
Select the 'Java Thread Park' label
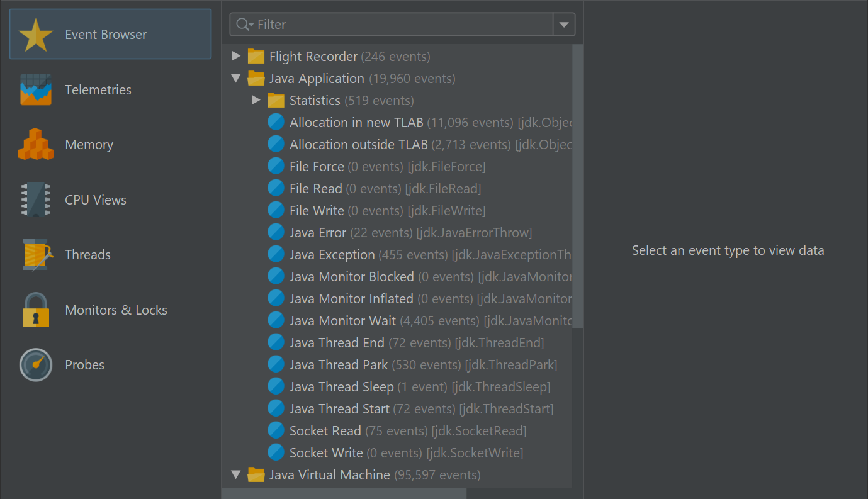point(339,365)
